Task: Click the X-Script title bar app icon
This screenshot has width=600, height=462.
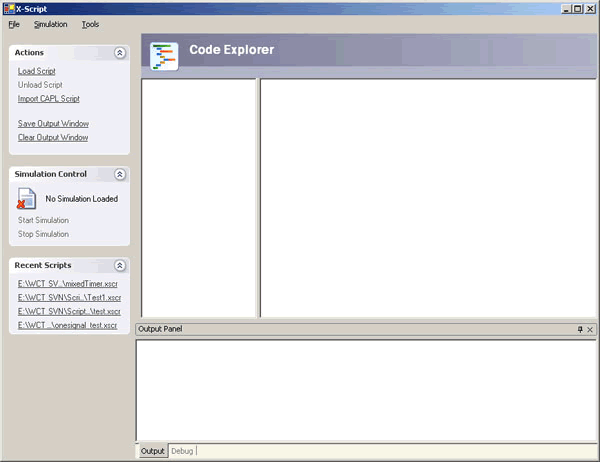Action: tap(9, 7)
